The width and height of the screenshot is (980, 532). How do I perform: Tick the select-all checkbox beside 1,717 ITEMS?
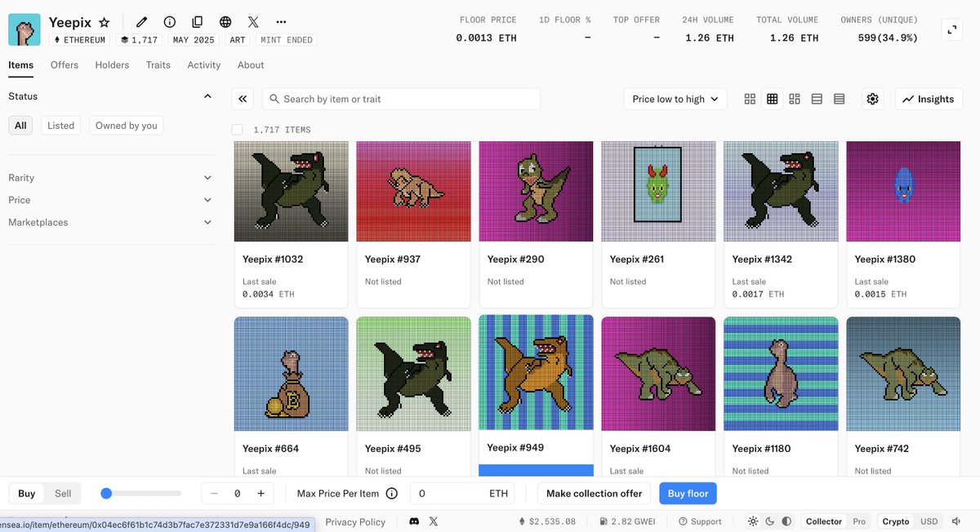(237, 130)
